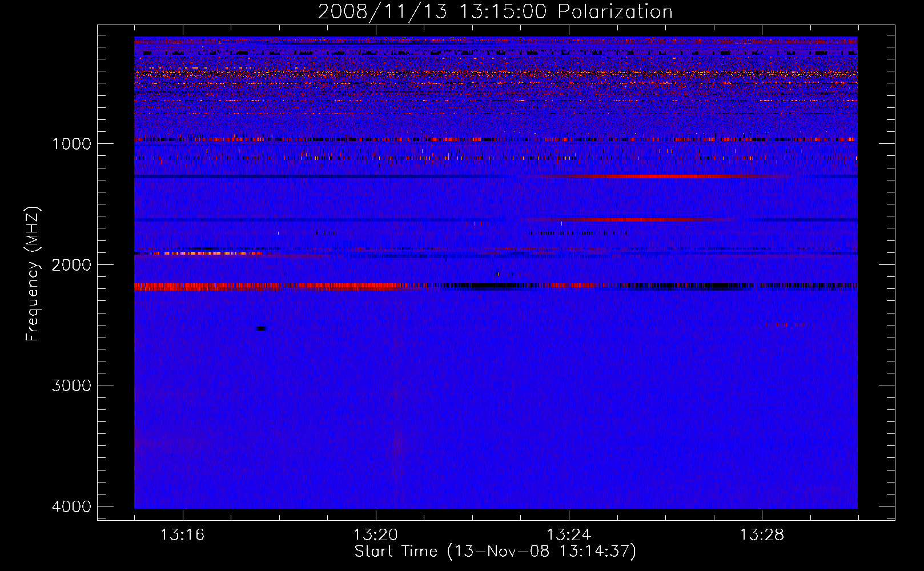Click the 13:28 time tick label
924x571 pixels.
click(x=762, y=534)
